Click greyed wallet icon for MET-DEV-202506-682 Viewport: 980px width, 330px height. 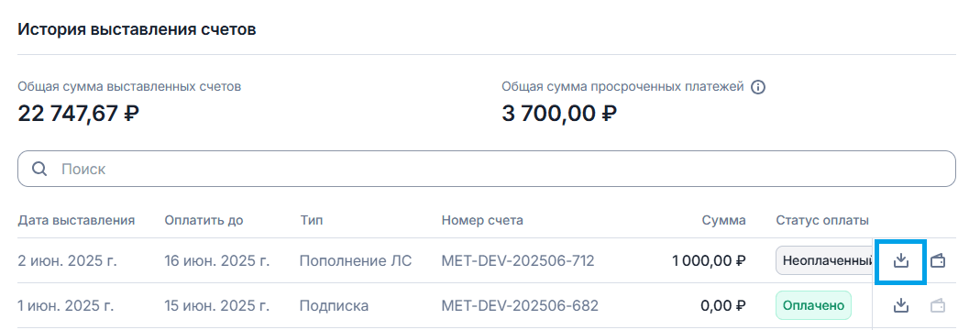(938, 305)
